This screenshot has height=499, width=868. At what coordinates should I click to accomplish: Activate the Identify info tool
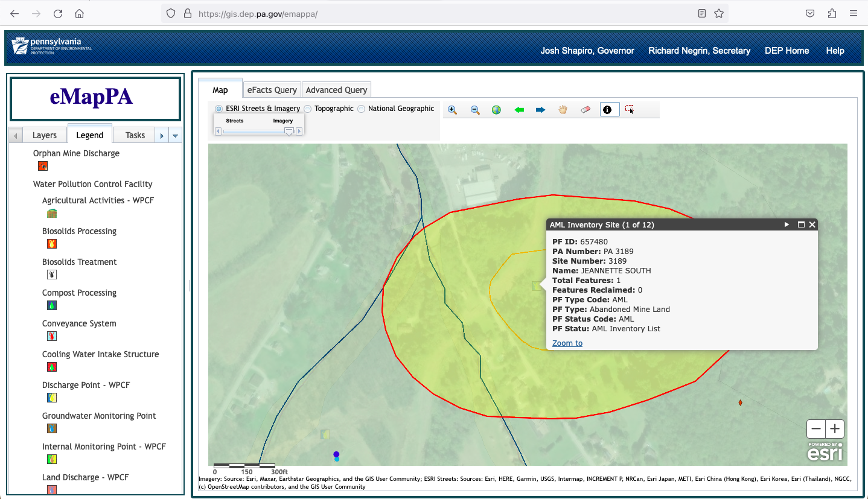[x=607, y=110]
